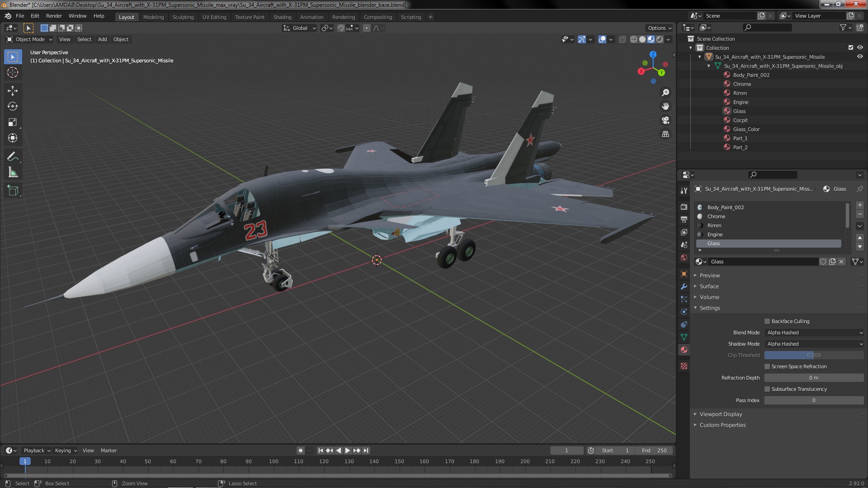Switch to the Shading workspace tab
This screenshot has height=488, width=868.
(x=282, y=17)
